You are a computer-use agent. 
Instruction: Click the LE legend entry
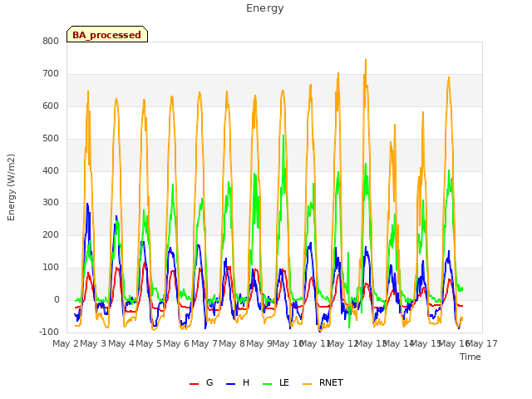coord(276,382)
